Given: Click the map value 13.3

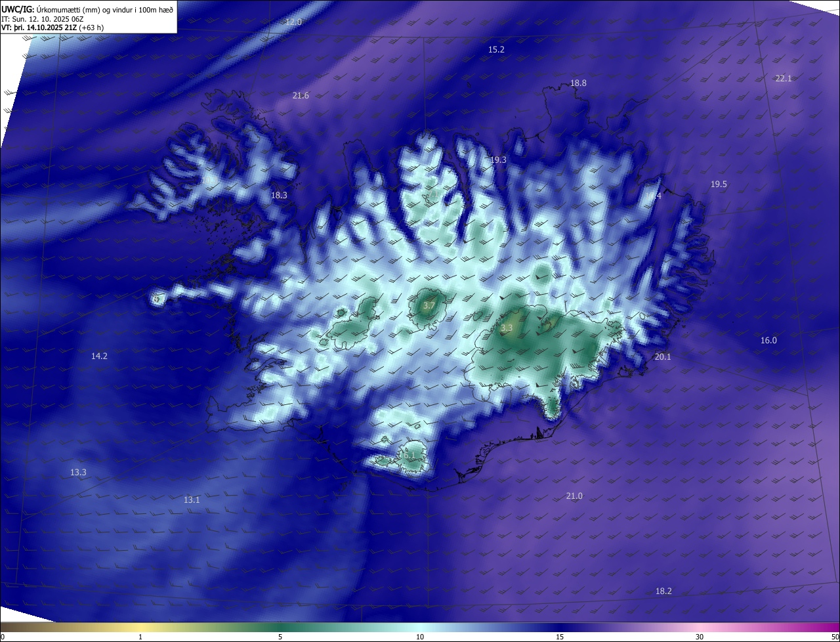Looking at the screenshot, I should 78,472.
